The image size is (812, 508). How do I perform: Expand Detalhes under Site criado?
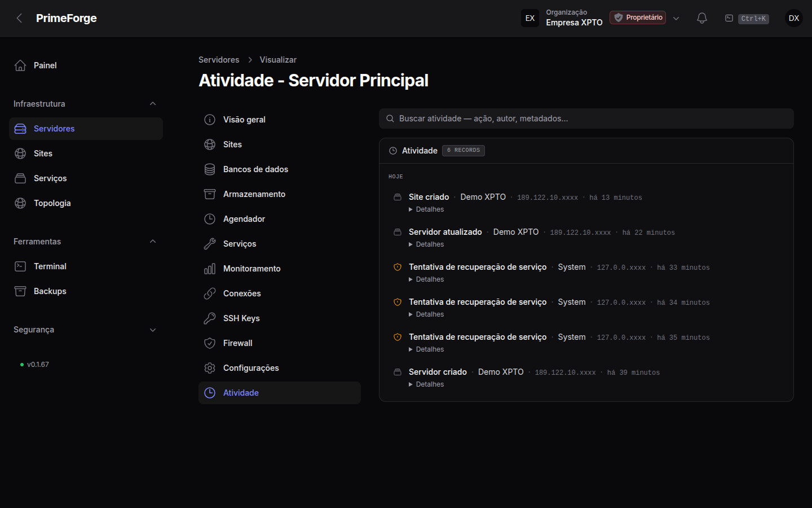pyautogui.click(x=426, y=209)
